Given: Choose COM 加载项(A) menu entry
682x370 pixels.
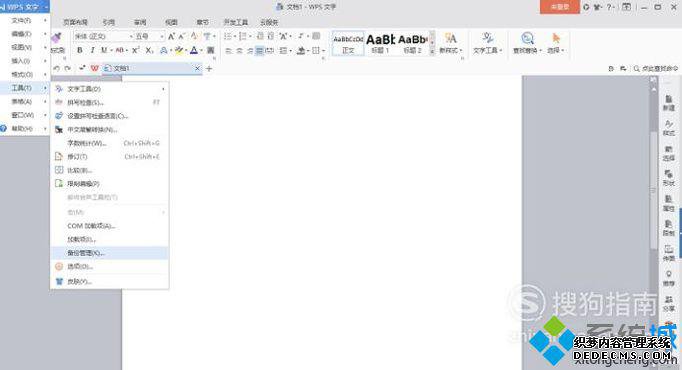Looking at the screenshot, I should pyautogui.click(x=110, y=226).
